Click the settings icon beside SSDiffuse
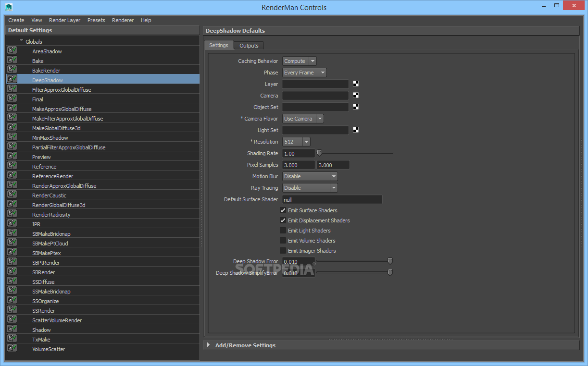 click(12, 281)
